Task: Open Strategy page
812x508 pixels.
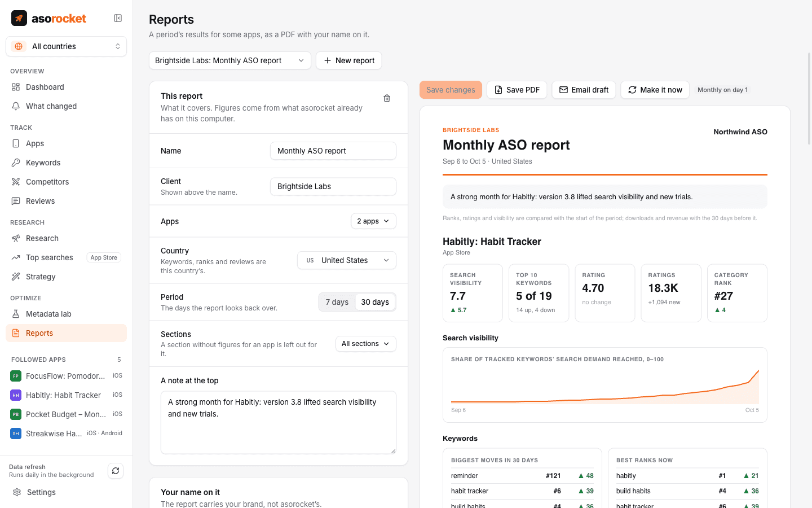Action: tap(67, 277)
